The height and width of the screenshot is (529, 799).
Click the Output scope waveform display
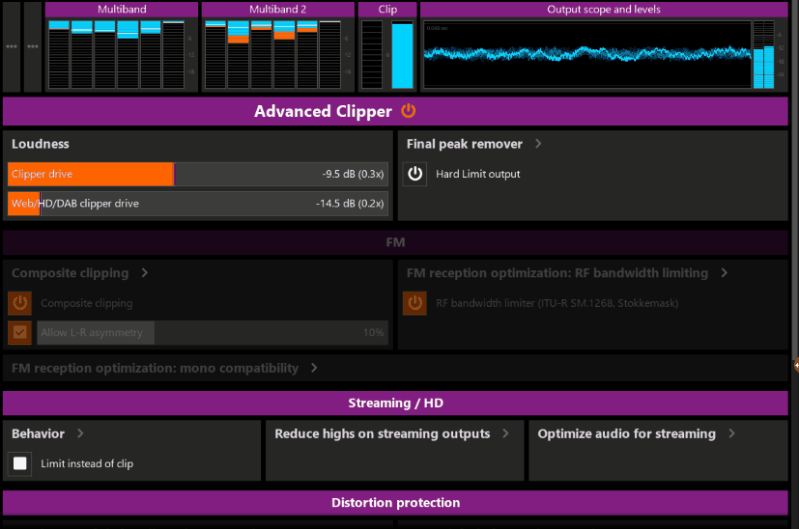pos(586,55)
